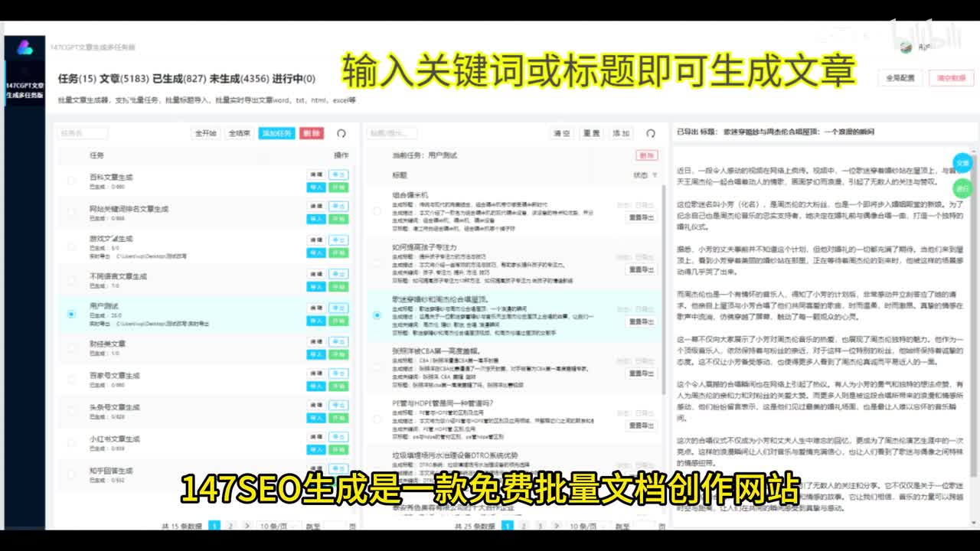Image resolution: width=980 pixels, height=551 pixels.
Task: Go to page 2 of the title list
Action: pyautogui.click(x=524, y=527)
